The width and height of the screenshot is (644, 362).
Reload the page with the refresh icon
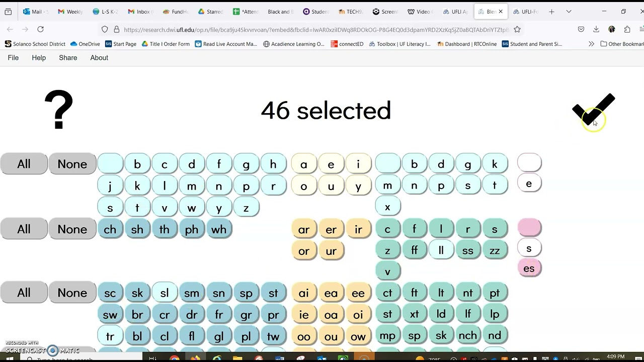[x=41, y=30]
